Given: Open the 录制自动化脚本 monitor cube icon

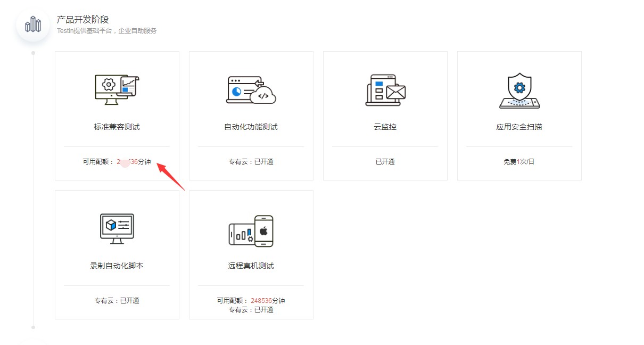Looking at the screenshot, I should coord(117,228).
